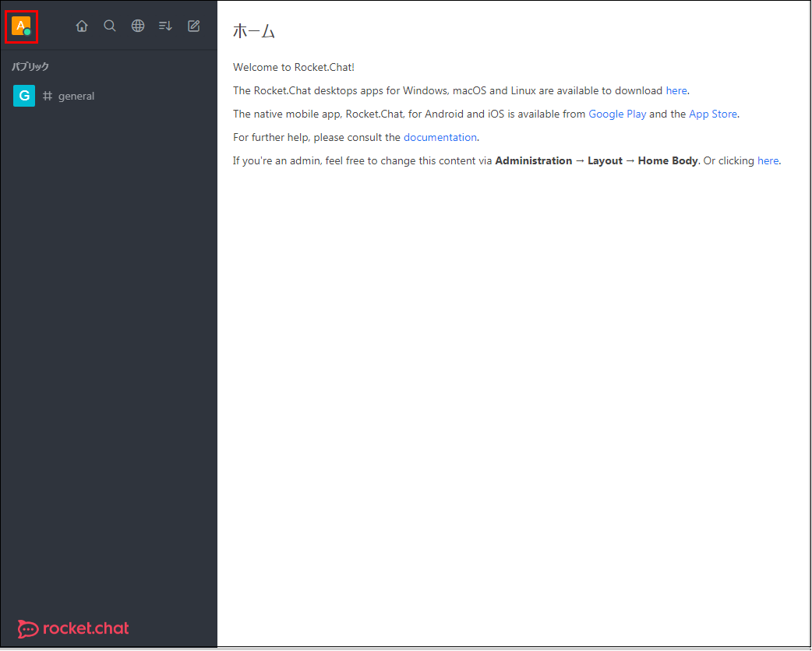Click the create new pencil icon

194,26
